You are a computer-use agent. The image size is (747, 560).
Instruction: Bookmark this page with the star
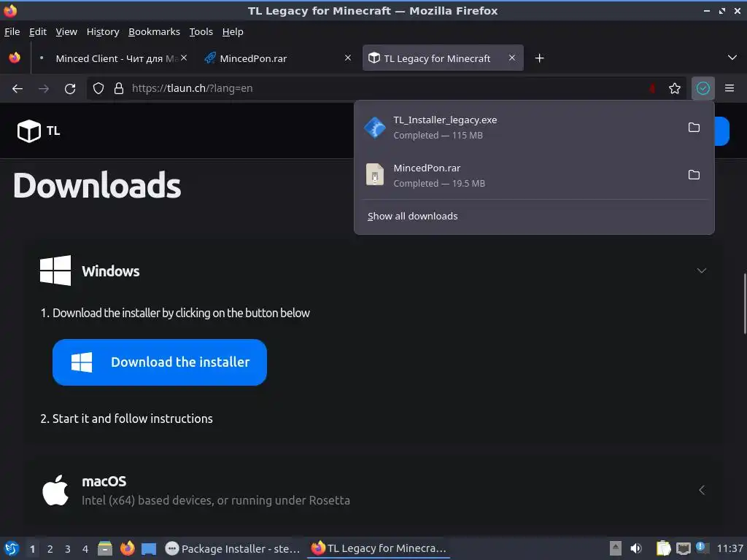(x=675, y=88)
